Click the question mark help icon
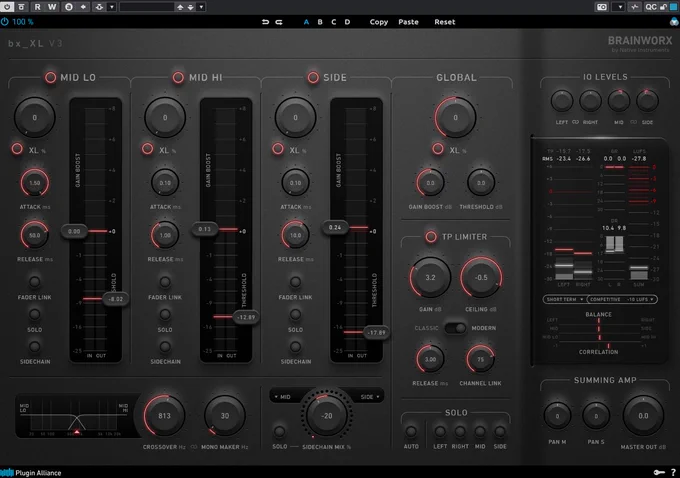Screen dimensions: 680x478 673,472
